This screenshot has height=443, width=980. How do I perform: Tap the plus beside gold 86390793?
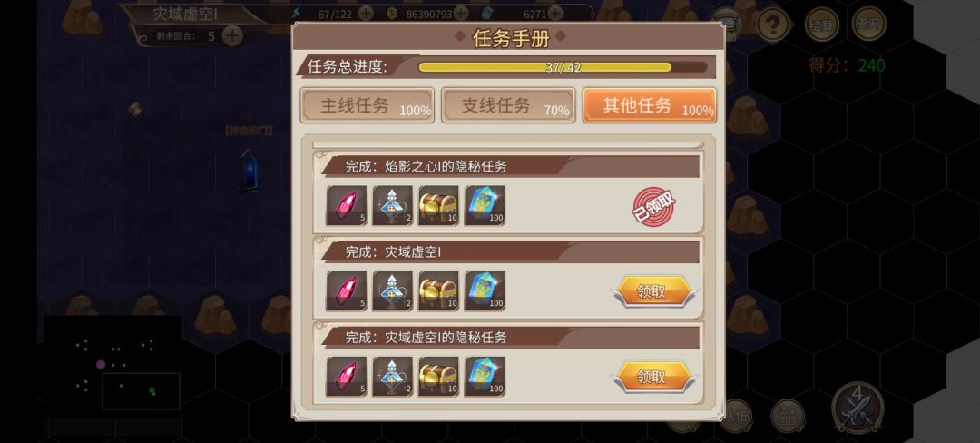(461, 13)
